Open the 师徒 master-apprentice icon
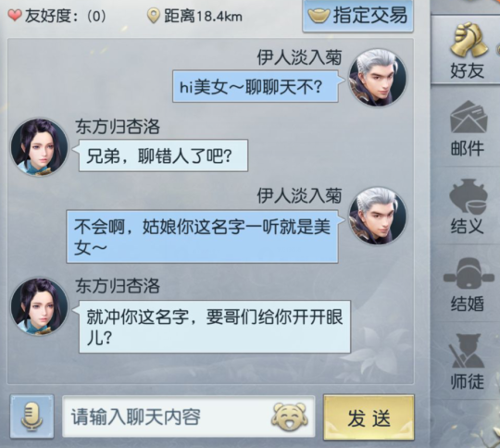This screenshot has height=448, width=500. click(468, 363)
